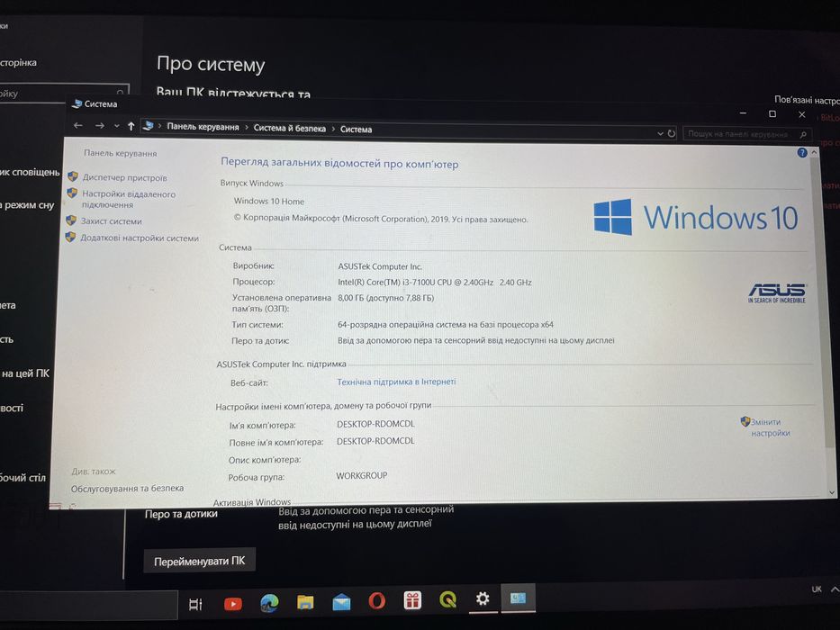Open the gift box app on taskbar
This screenshot has height=630, width=840.
click(x=412, y=600)
